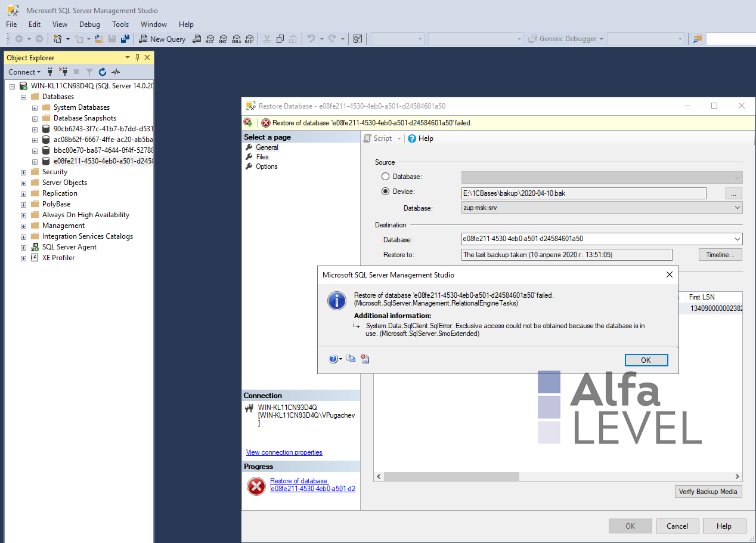Open the File menu
Image resolution: width=756 pixels, height=543 pixels.
pyautogui.click(x=11, y=24)
